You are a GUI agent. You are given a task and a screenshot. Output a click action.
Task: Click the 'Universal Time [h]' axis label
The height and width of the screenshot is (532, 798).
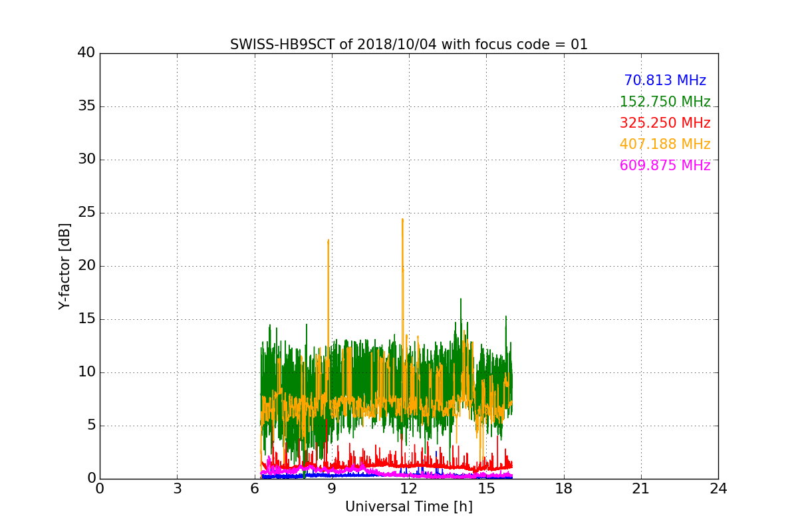coord(409,507)
